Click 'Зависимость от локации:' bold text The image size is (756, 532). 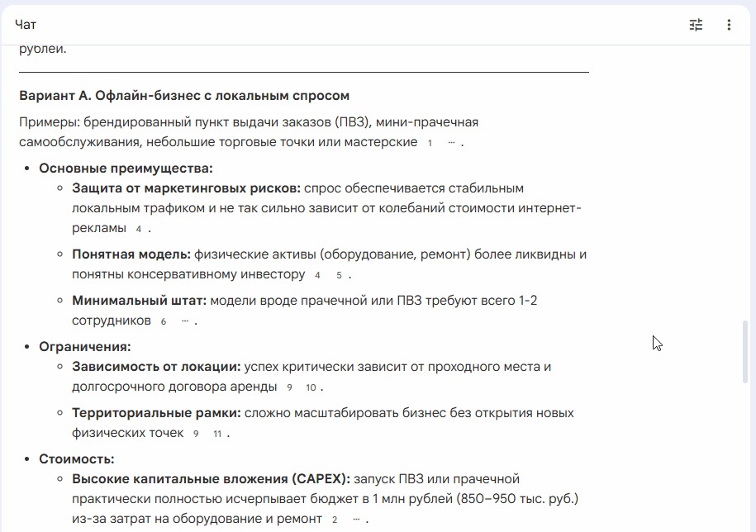point(156,366)
